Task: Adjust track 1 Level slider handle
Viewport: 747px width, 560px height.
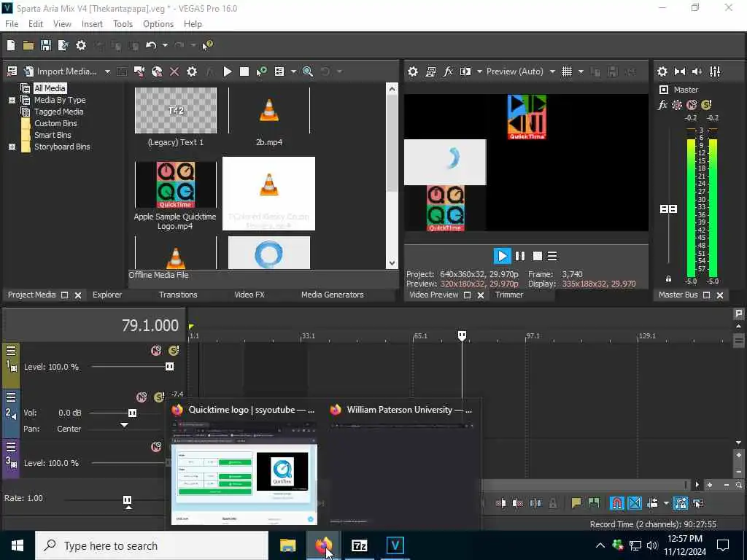Action: click(x=169, y=366)
